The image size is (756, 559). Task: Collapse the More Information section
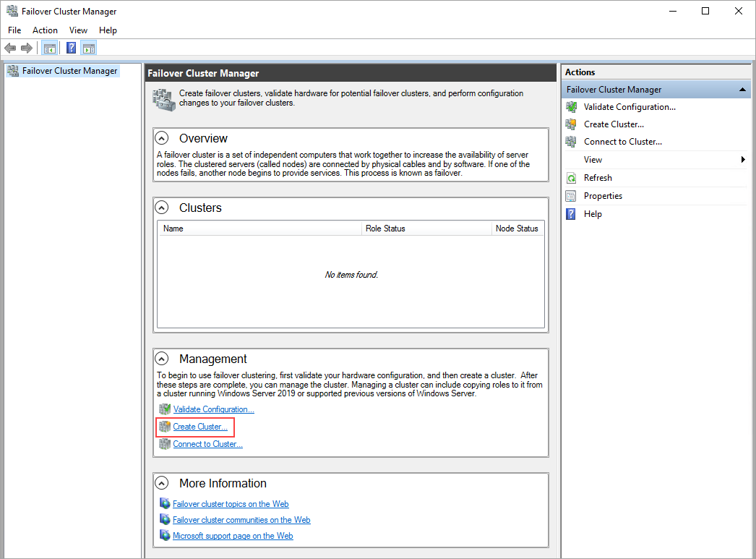point(162,483)
